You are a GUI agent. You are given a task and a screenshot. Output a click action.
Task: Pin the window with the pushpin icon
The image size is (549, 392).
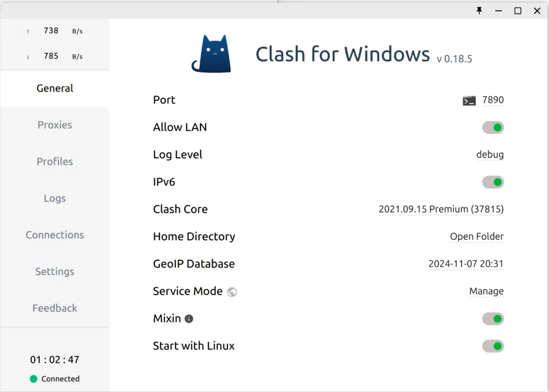coord(479,11)
